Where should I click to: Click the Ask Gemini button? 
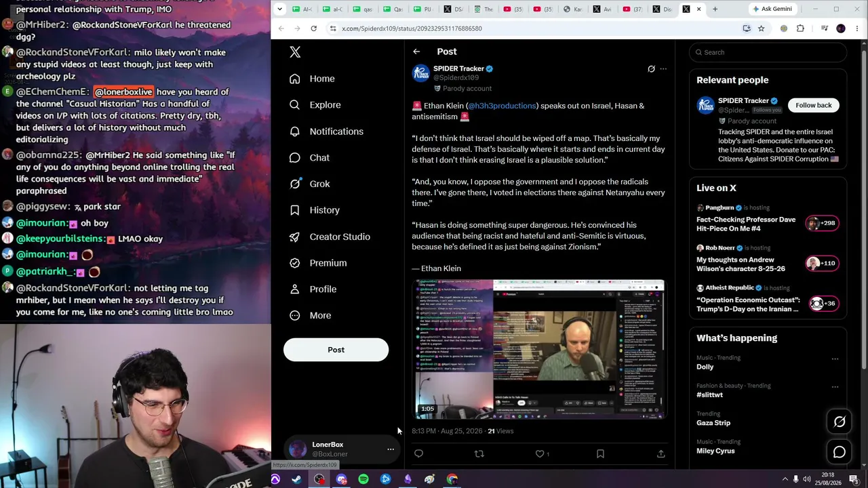772,9
